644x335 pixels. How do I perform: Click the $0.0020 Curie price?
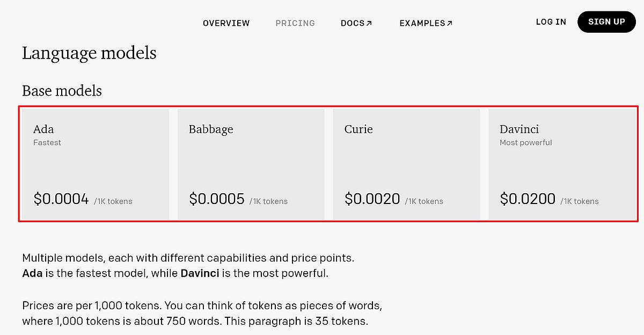tap(372, 199)
